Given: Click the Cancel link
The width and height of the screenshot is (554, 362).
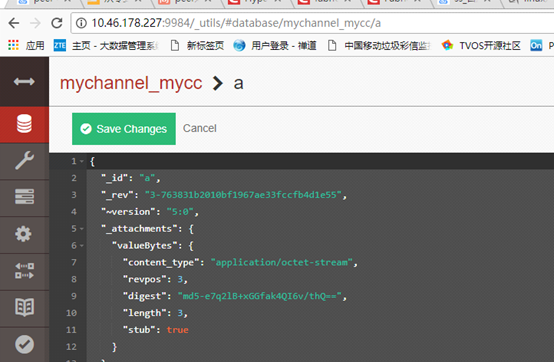Looking at the screenshot, I should point(200,128).
